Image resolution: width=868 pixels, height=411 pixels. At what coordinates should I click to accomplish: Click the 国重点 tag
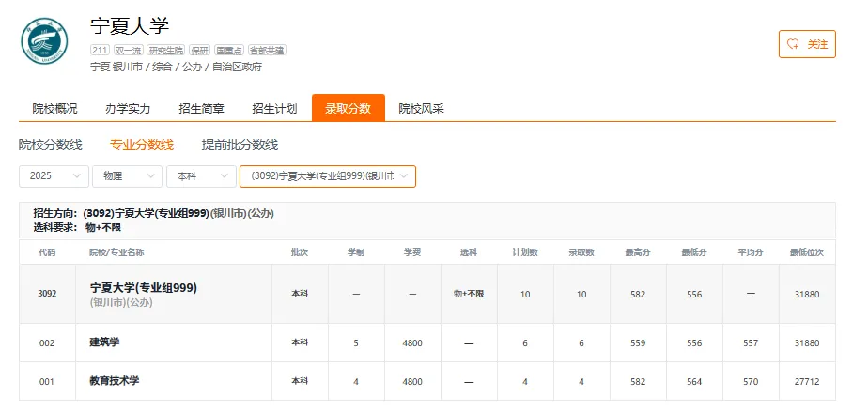229,51
